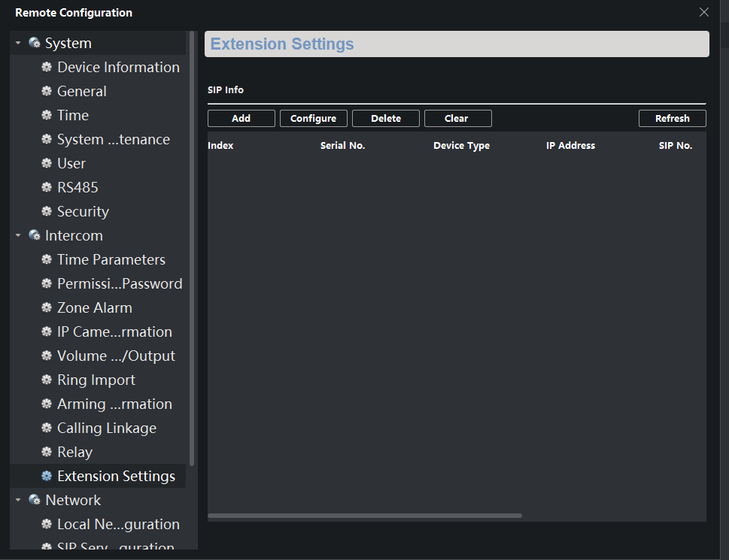Collapse the Network tree section
The width and height of the screenshot is (729, 560).
pyautogui.click(x=18, y=501)
